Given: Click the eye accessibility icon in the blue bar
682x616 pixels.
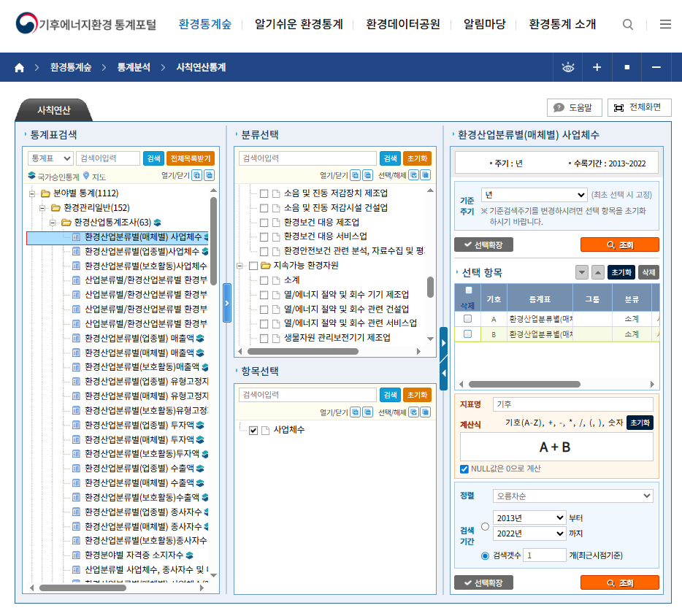Looking at the screenshot, I should [x=568, y=68].
